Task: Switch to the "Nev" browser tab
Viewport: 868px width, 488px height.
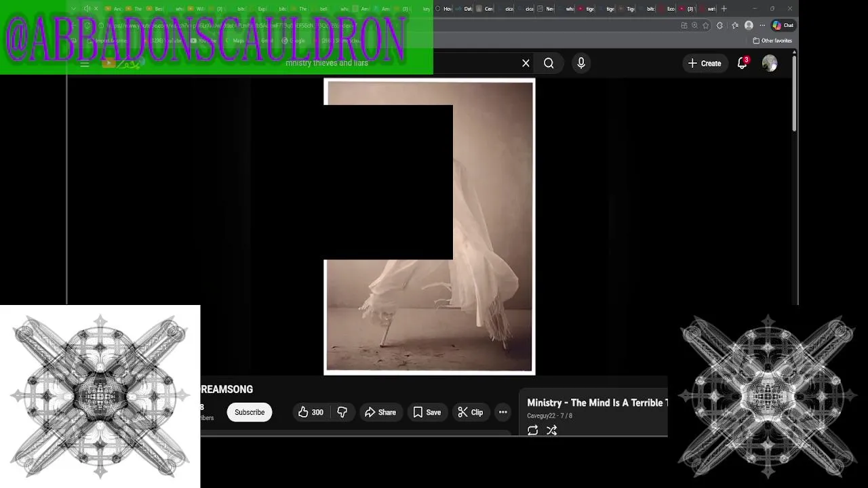Action: [545, 9]
